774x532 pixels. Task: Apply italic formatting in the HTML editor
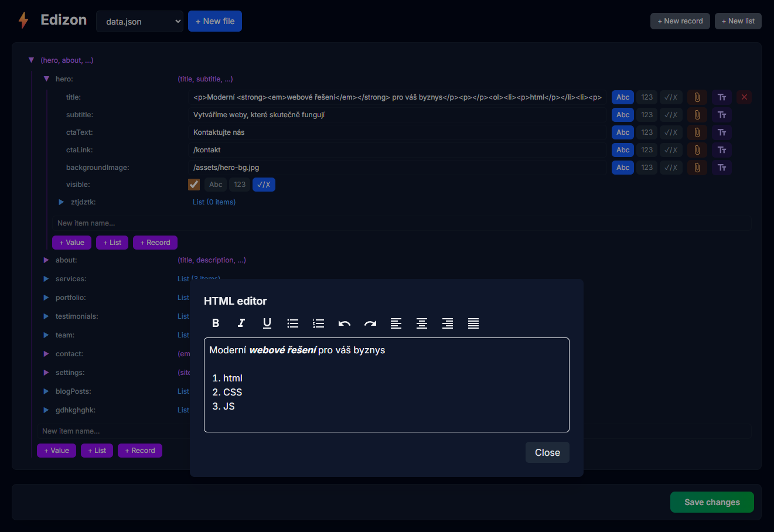click(241, 323)
